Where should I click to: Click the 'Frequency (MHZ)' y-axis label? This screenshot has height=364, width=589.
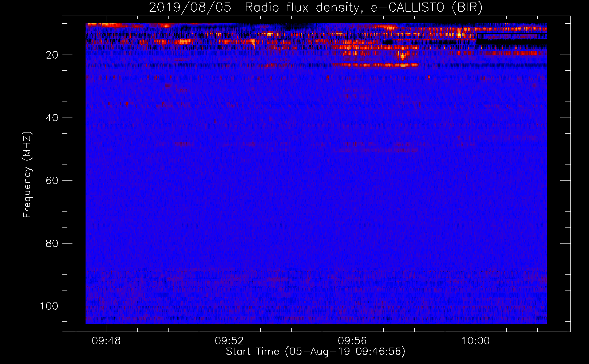[27, 175]
